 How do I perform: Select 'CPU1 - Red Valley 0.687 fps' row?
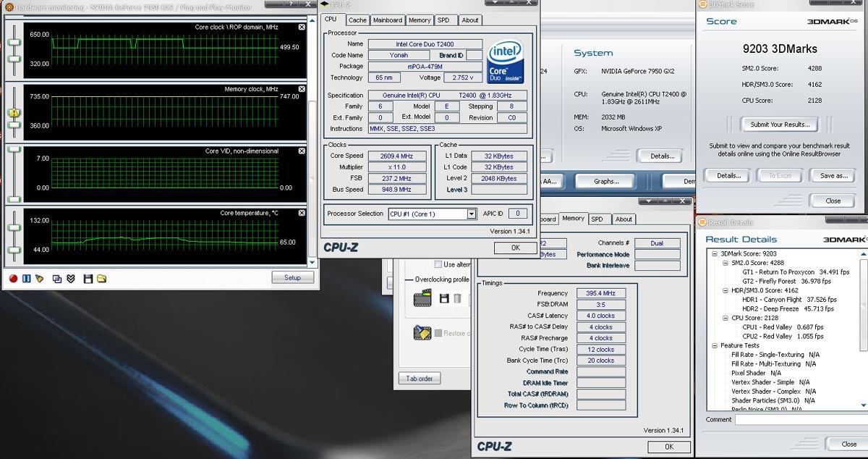pos(783,327)
